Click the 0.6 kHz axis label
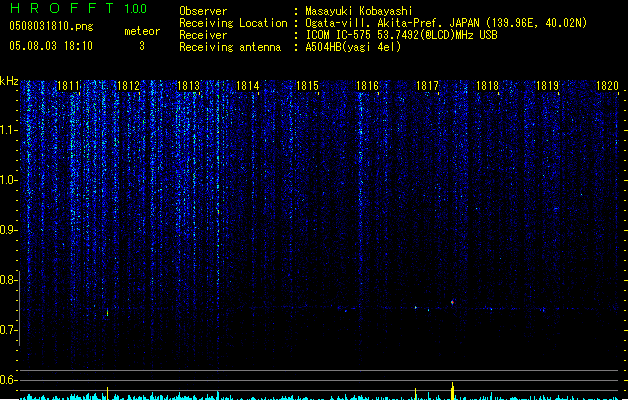The height and width of the screenshot is (400, 629). [x=9, y=380]
